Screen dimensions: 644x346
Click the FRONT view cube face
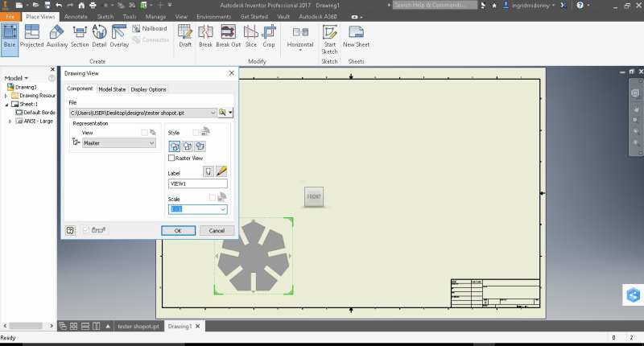[314, 196]
